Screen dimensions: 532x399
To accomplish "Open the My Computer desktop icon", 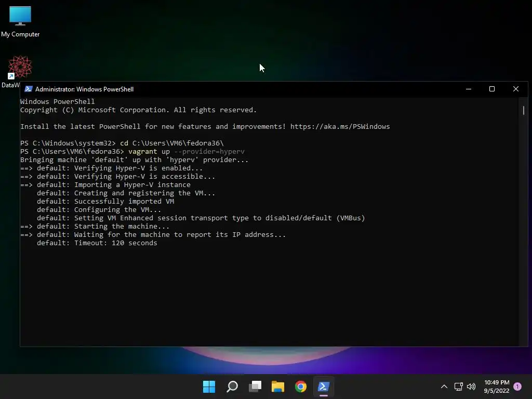I will click(20, 21).
